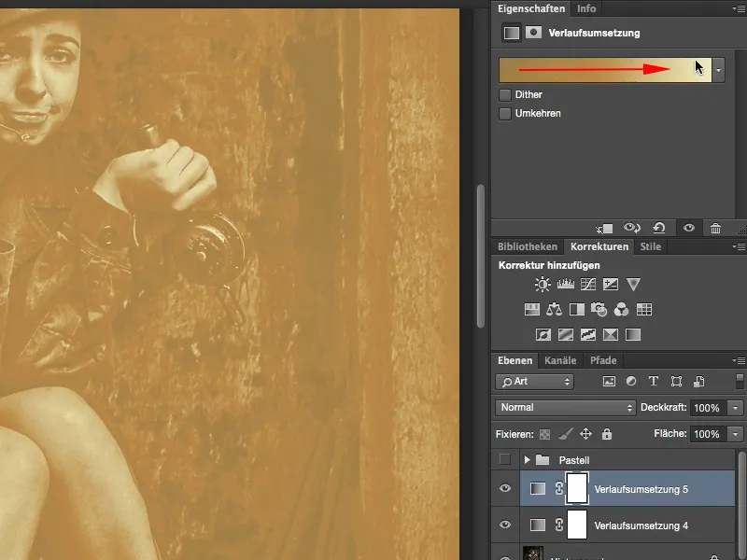Add a Brightness/Contrast adjustment layer

pyautogui.click(x=541, y=285)
